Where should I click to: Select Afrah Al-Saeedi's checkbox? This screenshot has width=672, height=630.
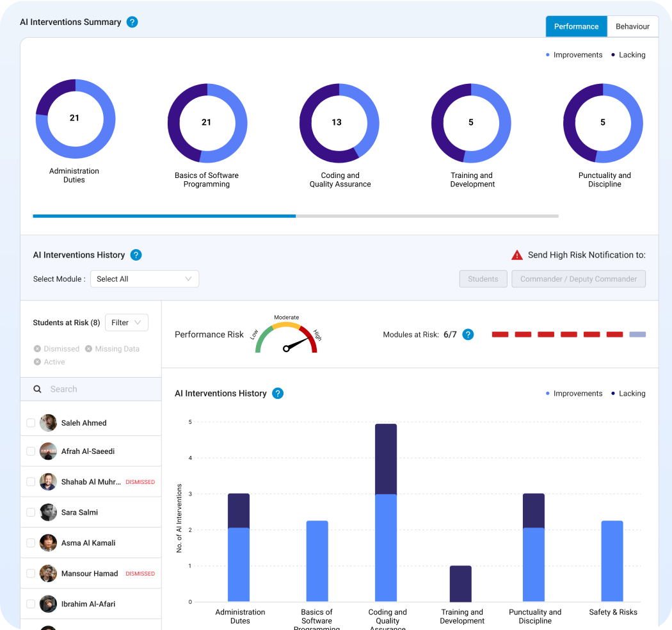31,451
